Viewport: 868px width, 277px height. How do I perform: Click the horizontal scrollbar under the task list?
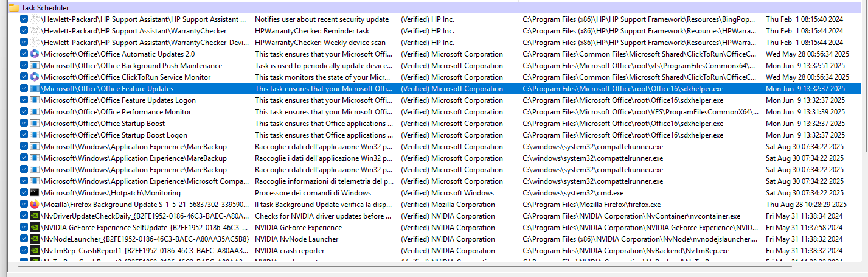[x=404, y=265]
